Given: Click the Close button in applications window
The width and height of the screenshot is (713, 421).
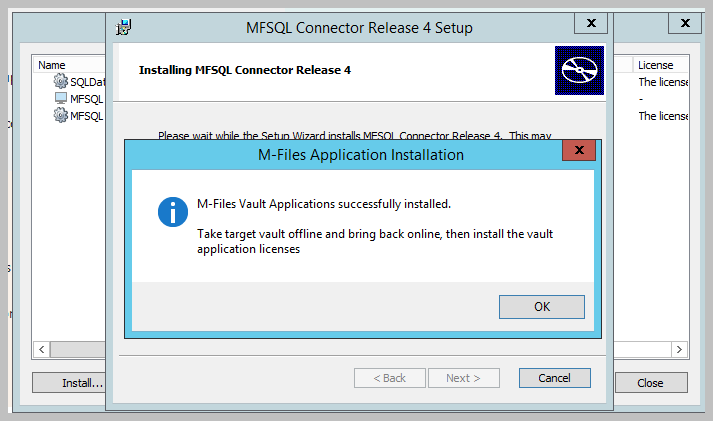Looking at the screenshot, I should click(651, 383).
